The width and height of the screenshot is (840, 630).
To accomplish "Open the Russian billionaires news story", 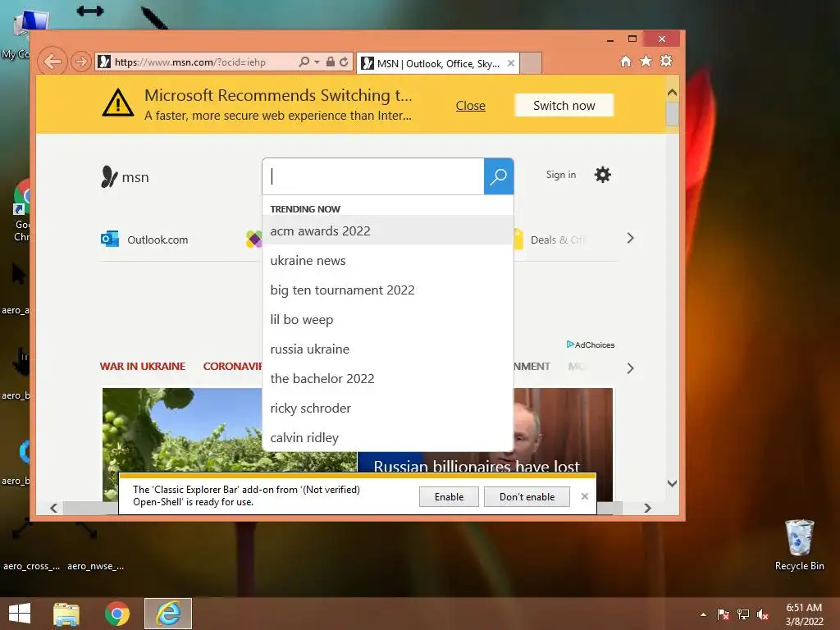I will (477, 466).
